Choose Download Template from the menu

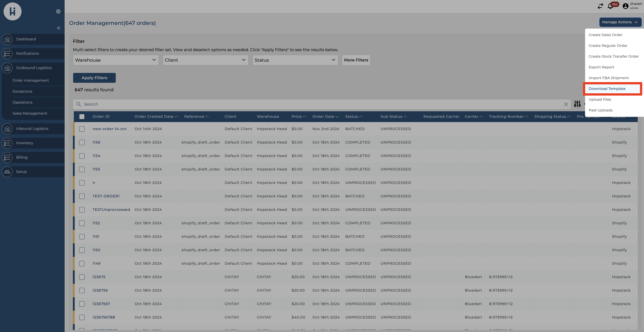point(607,89)
